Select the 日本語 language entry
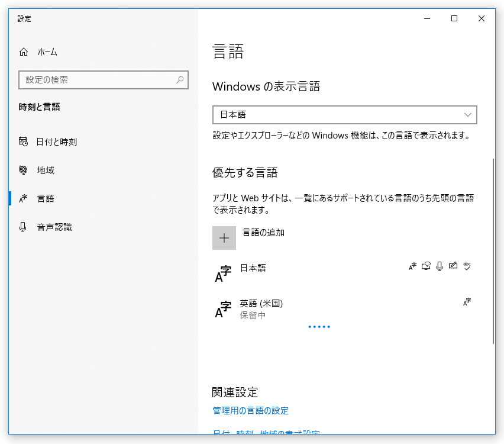The image size is (504, 444). (x=344, y=274)
